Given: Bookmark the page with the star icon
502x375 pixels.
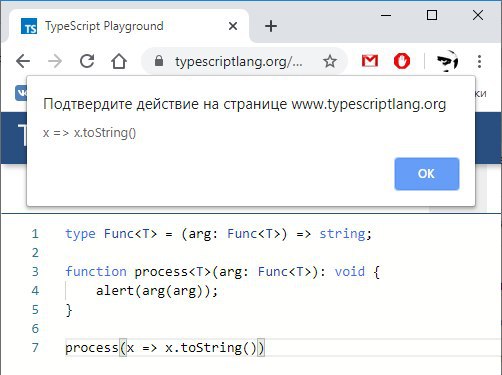Looking at the screenshot, I should pos(330,61).
